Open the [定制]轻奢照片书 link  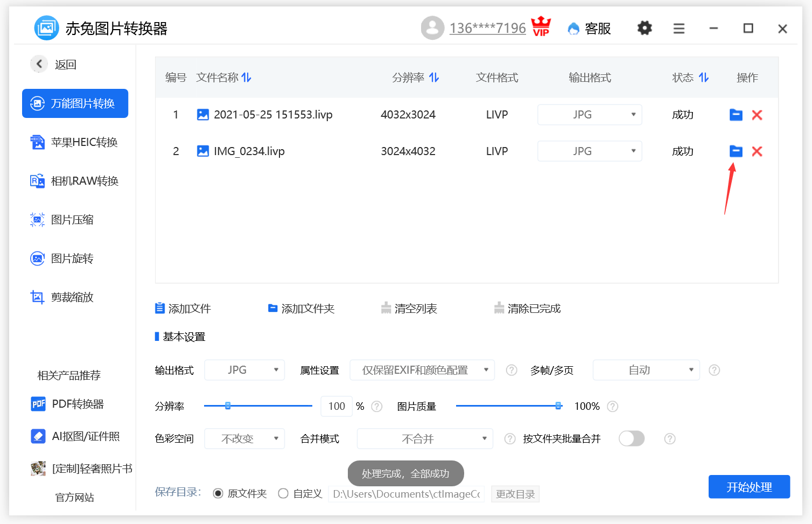click(x=81, y=469)
